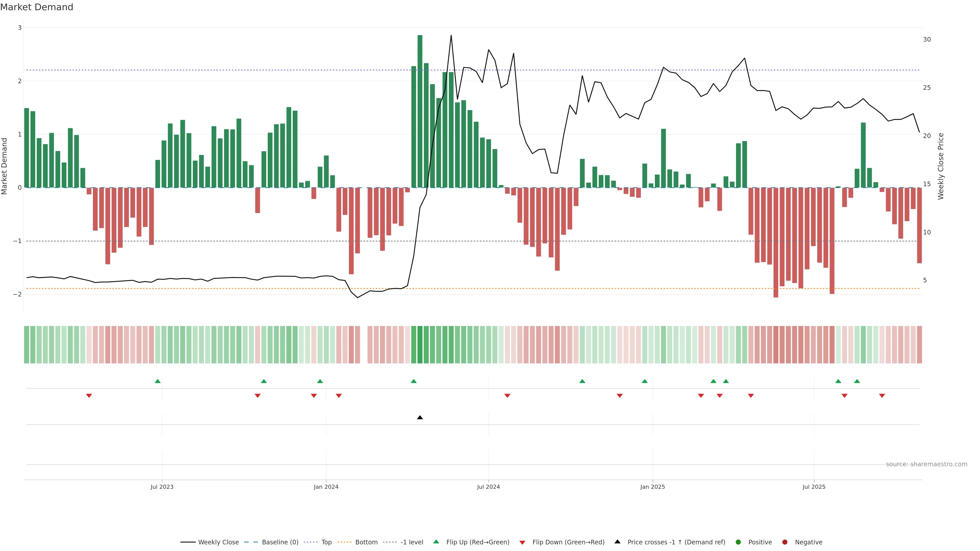Click the Market Demand chart title
This screenshot has height=551, width=980.
tap(36, 7)
